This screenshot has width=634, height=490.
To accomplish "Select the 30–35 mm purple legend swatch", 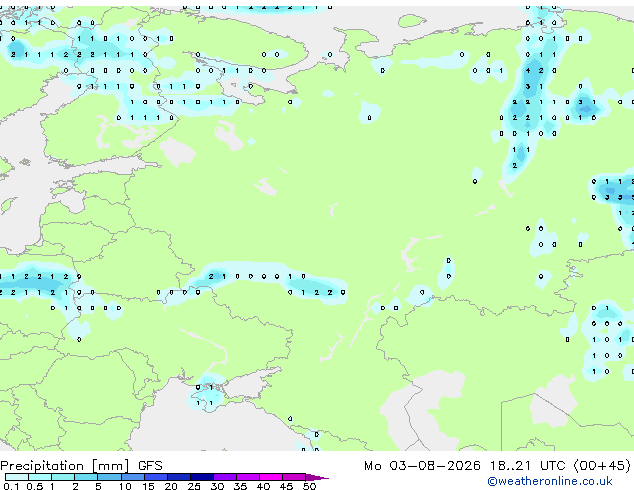I will click(x=225, y=477).
